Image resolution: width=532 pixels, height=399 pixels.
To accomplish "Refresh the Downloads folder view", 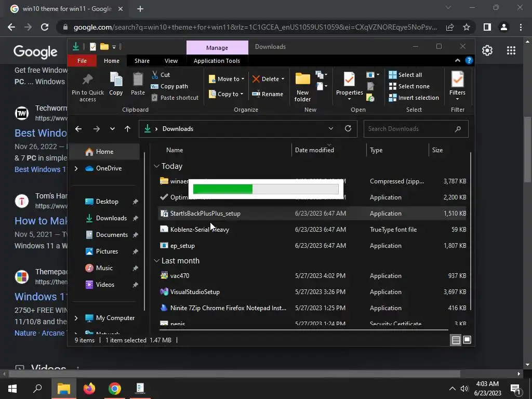I will tap(348, 129).
